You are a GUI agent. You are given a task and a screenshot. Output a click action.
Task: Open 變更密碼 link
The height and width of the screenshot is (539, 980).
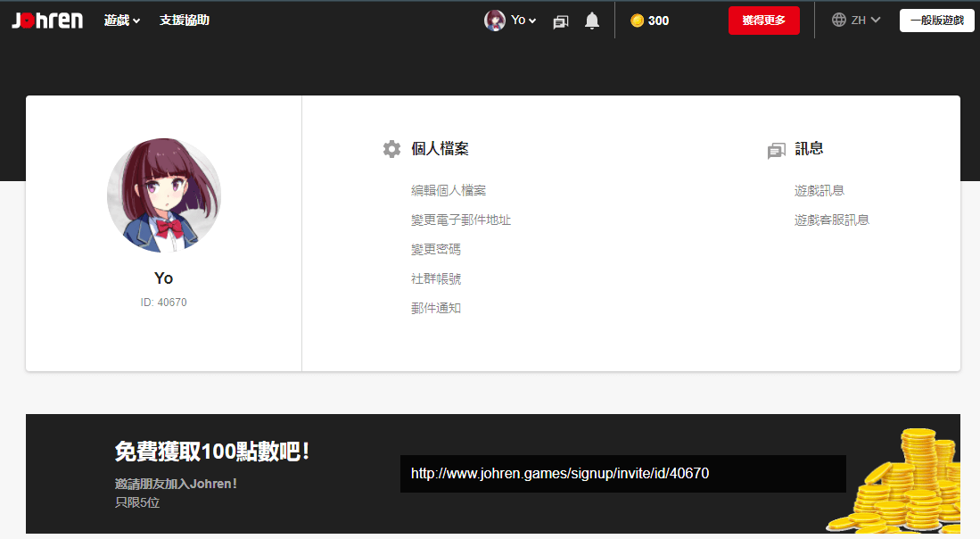point(436,250)
